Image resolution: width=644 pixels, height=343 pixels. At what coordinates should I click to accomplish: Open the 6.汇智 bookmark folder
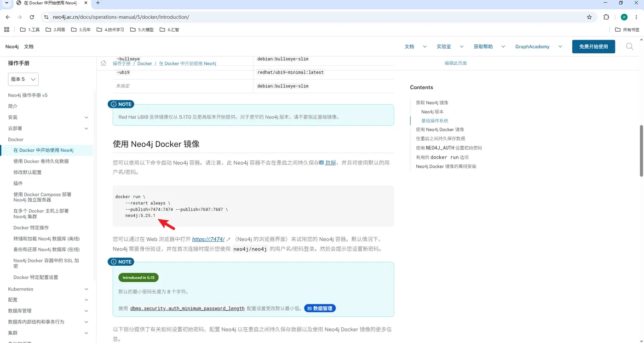pos(169,29)
